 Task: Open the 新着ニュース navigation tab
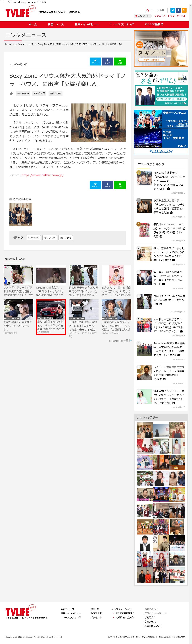click(56, 24)
